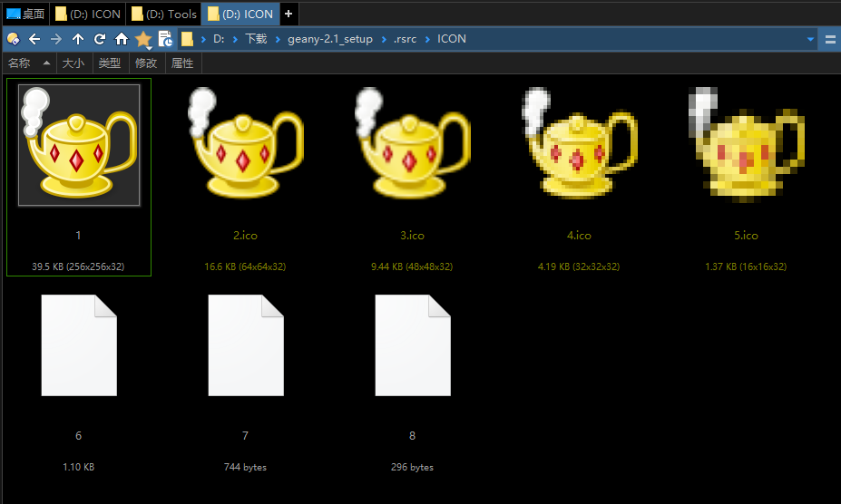The height and width of the screenshot is (504, 841).
Task: Go back using the left arrow
Action: point(34,39)
